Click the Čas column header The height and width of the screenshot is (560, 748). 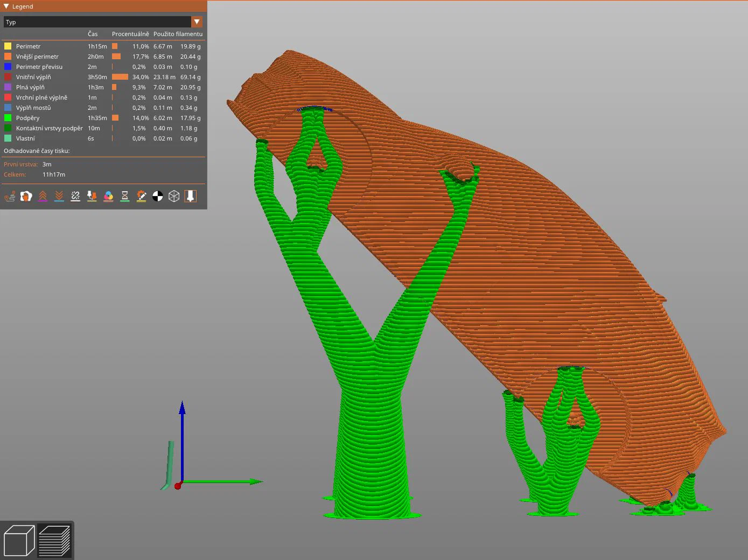pos(93,34)
